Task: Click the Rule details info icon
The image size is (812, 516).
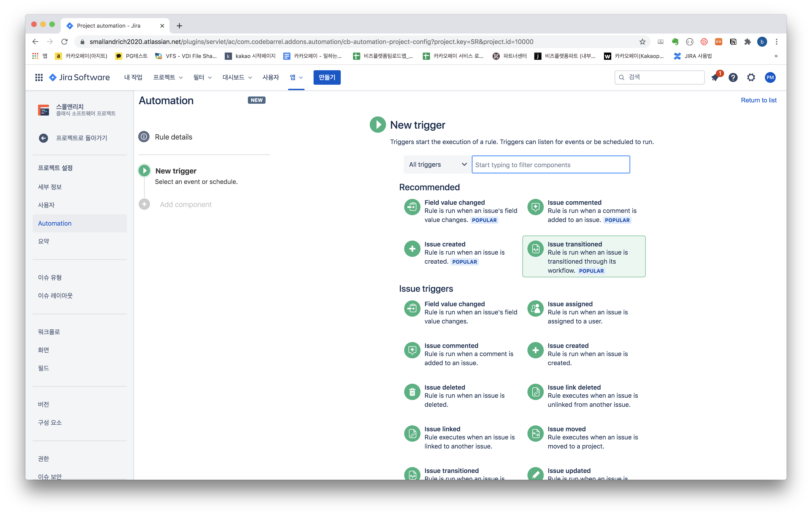Action: coord(144,137)
